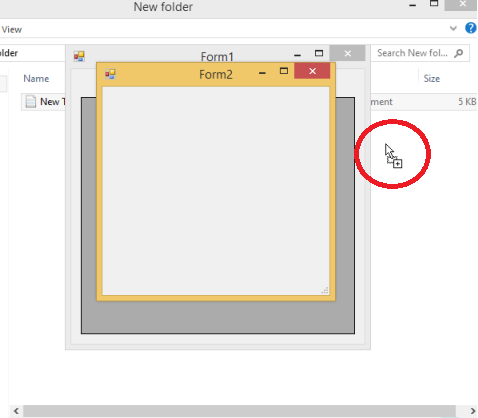Click the Form2 title bar text
Image resolution: width=478 pixels, height=418 pixels.
coord(216,74)
